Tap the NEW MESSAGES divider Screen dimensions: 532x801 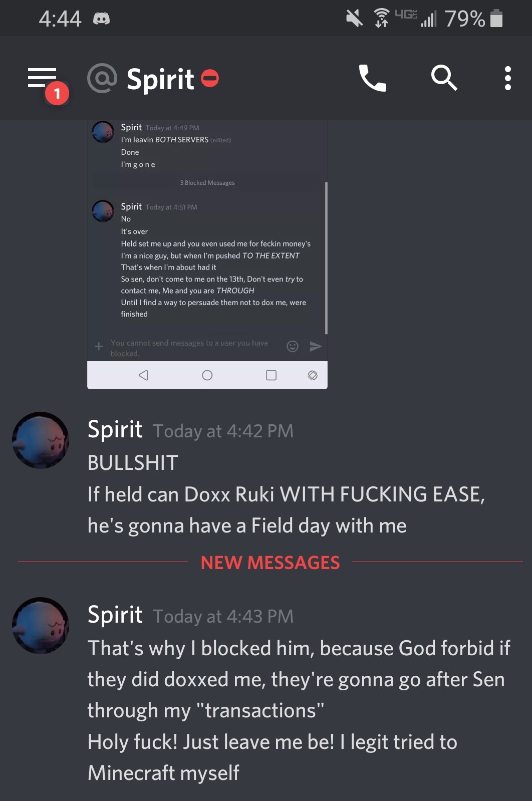(271, 563)
